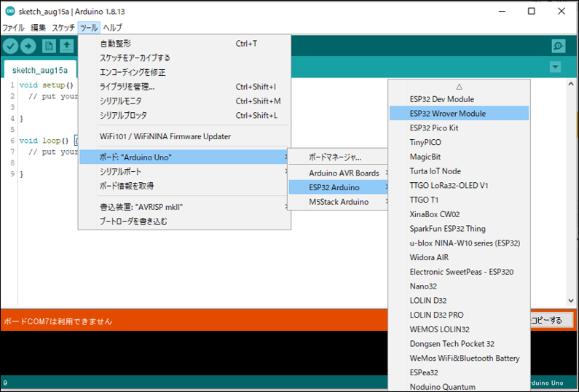
Task: Open the tab options dropdown arrow
Action: tap(556, 67)
